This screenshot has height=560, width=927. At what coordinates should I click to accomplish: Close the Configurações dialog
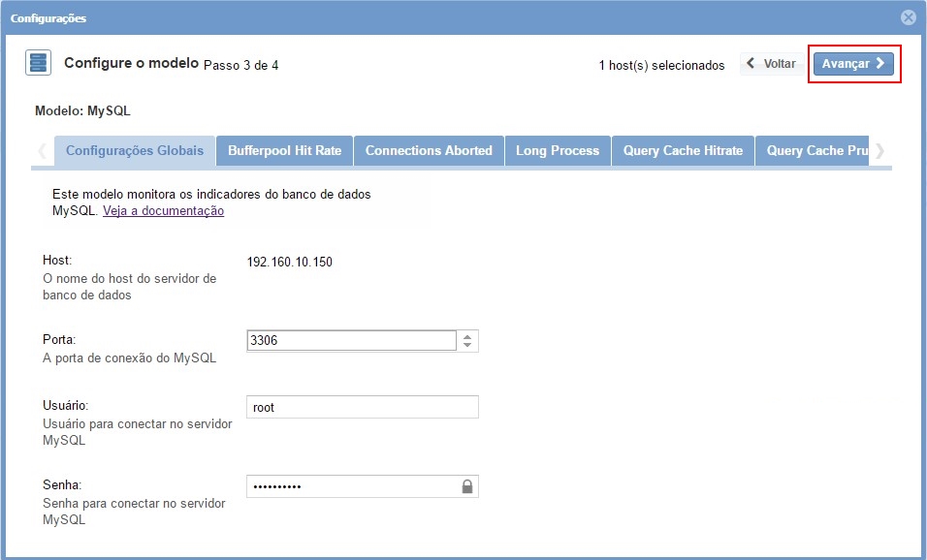pos(908,17)
